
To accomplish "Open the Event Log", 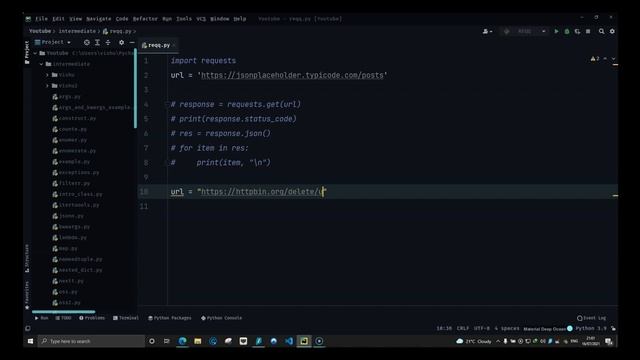I will pyautogui.click(x=592, y=318).
